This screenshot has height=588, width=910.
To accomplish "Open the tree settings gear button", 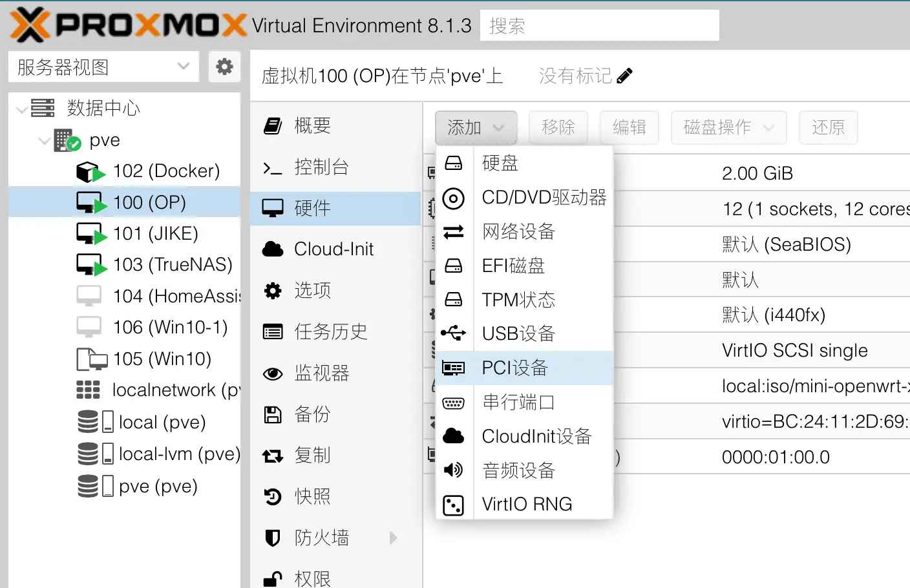I will (x=224, y=67).
